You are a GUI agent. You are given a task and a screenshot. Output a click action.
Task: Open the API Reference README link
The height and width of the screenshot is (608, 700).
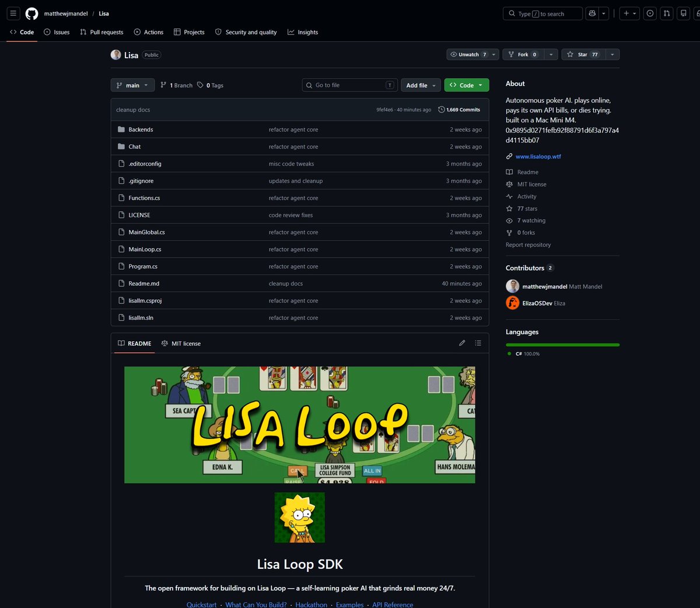pyautogui.click(x=393, y=605)
